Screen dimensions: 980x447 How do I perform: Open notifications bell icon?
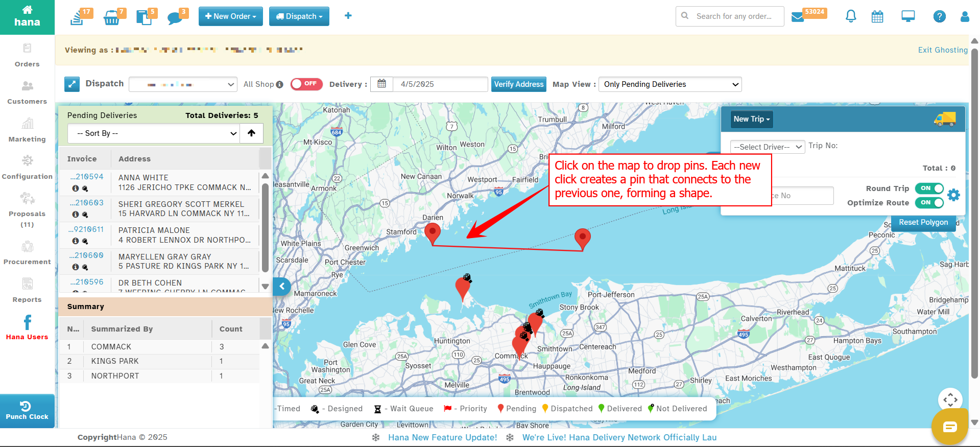click(851, 16)
